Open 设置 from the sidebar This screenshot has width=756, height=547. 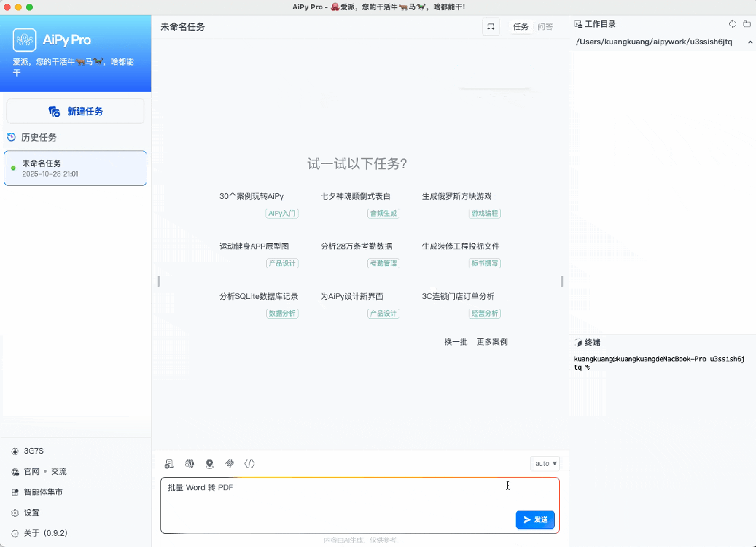[x=32, y=513]
